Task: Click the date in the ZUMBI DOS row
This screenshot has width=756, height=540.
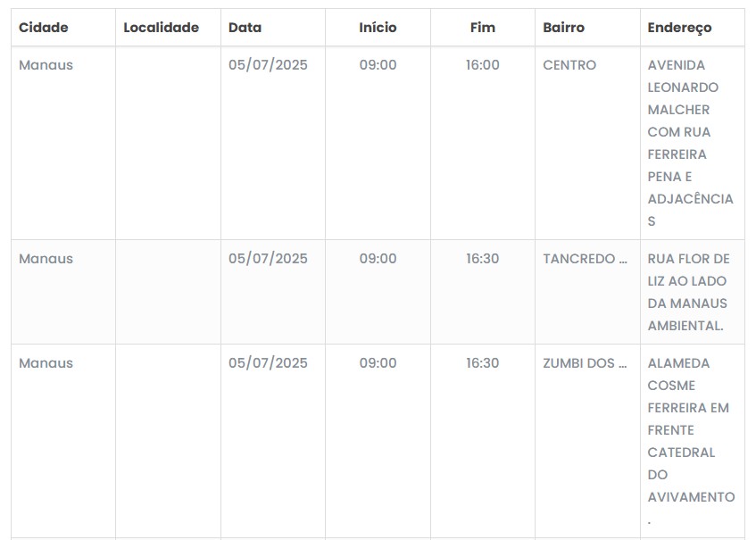Action: (268, 363)
